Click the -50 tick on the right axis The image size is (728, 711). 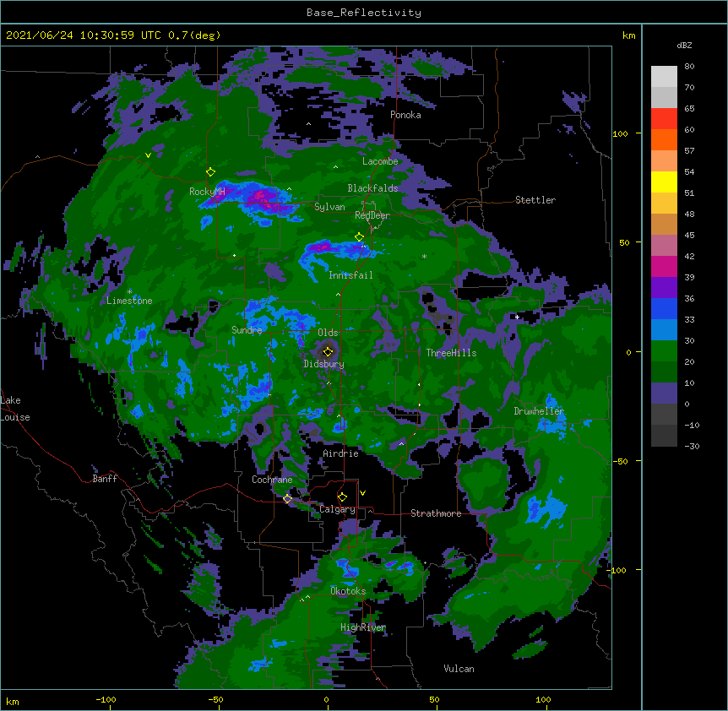(620, 461)
